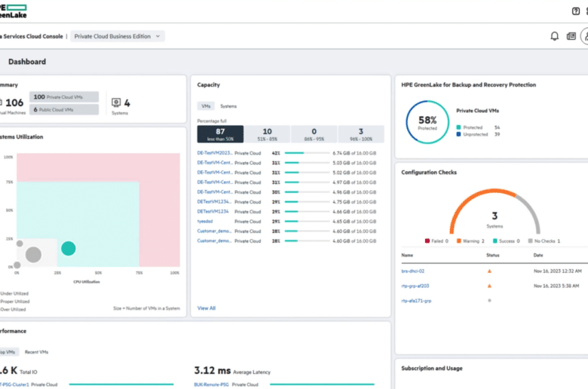The width and height of the screenshot is (588, 389).
Task: Click the Dashboard page title
Action: point(27,62)
